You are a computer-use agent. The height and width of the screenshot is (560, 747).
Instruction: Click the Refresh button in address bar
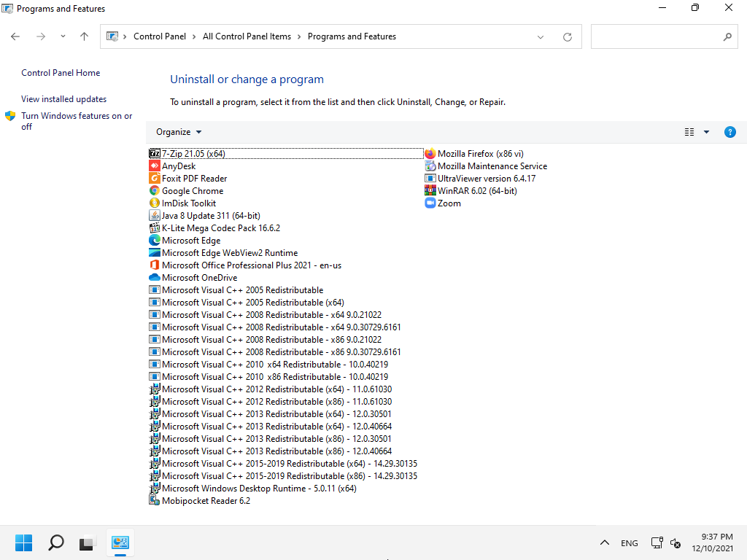pyautogui.click(x=568, y=36)
